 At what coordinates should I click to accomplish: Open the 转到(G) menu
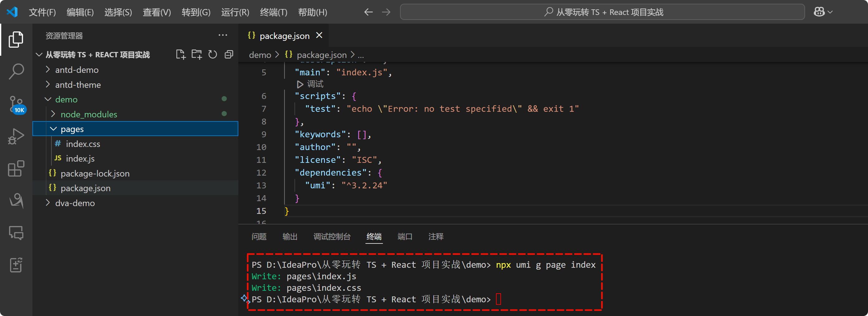click(196, 12)
